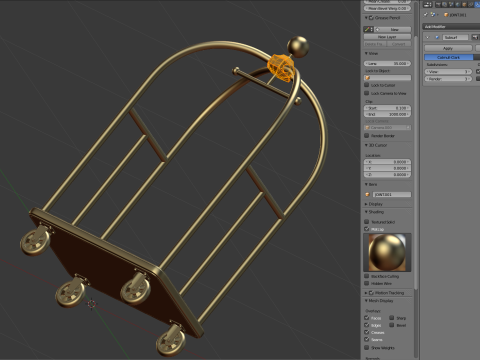This screenshot has height=360, width=480.
Task: Open the Local Camera selector field
Action: point(388,128)
